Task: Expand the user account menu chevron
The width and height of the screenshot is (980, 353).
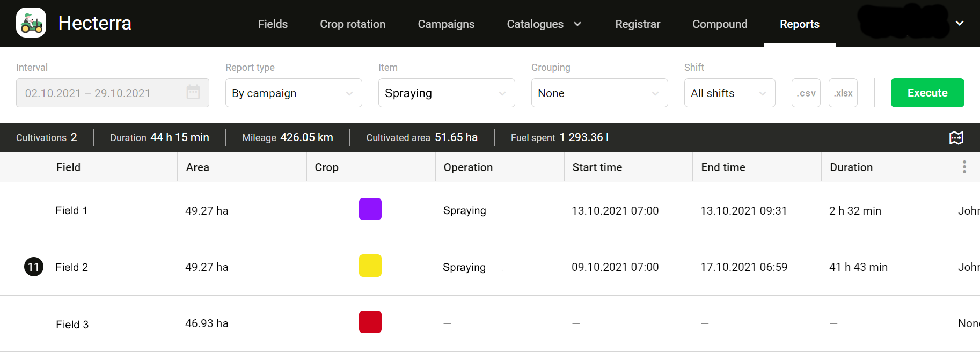Action: pos(960,24)
